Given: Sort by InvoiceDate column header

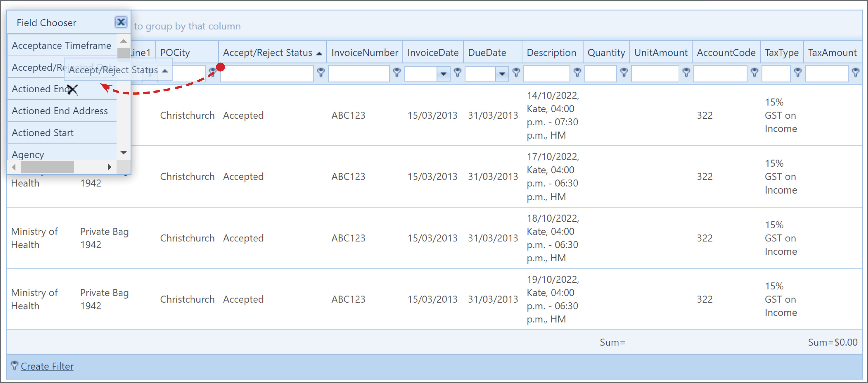Looking at the screenshot, I should pyautogui.click(x=433, y=52).
